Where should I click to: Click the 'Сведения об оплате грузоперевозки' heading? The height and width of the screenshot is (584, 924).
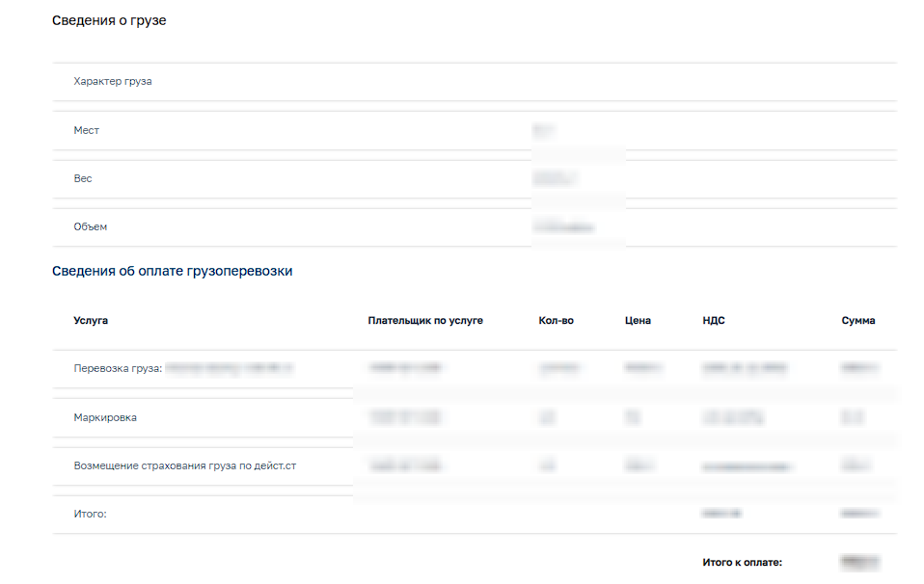[172, 271]
